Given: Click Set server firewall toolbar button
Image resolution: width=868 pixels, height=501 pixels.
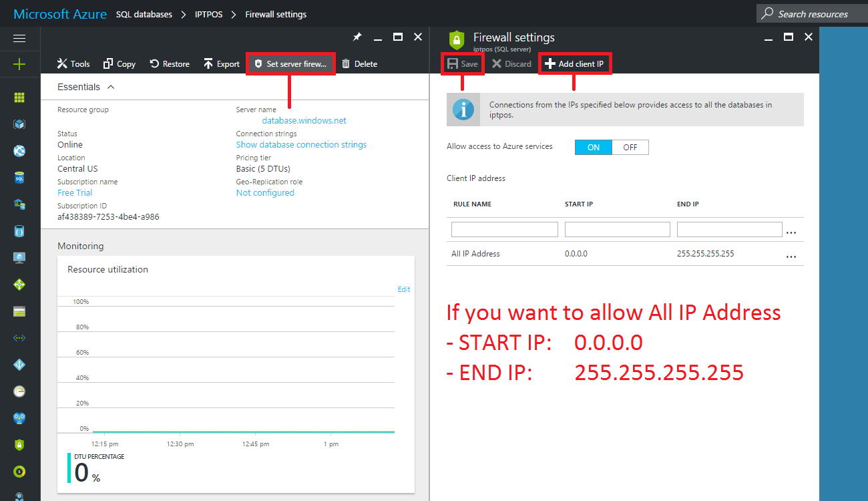Looking at the screenshot, I should coord(290,64).
